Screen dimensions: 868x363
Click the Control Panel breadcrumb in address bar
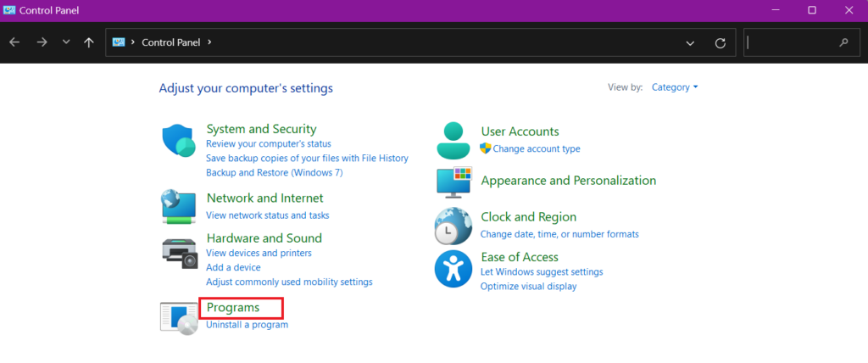pyautogui.click(x=171, y=42)
